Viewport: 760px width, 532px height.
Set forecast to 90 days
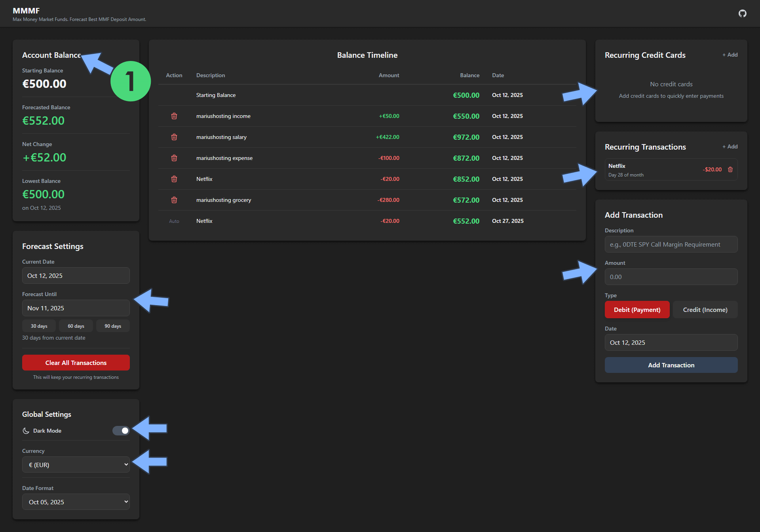pyautogui.click(x=113, y=326)
